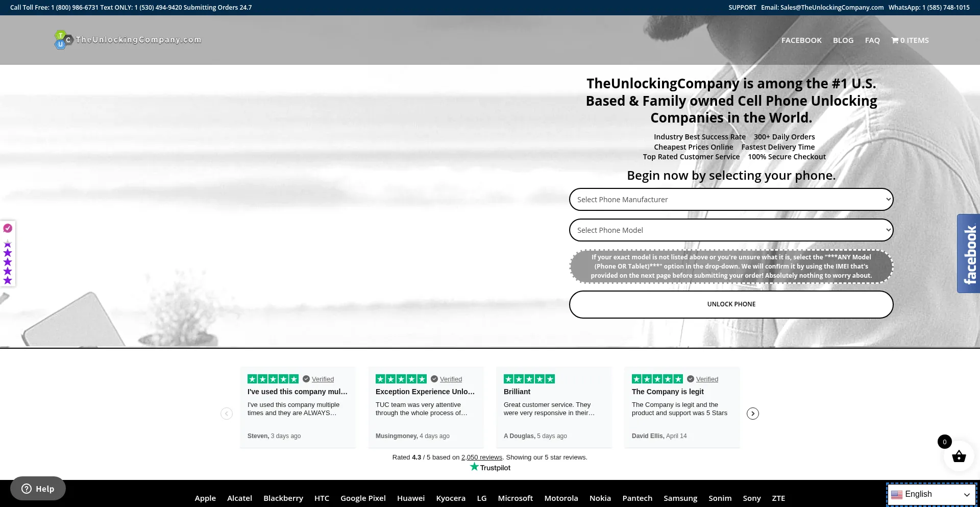Select Samsung in the brand bar
This screenshot has height=507, width=980.
click(680, 498)
